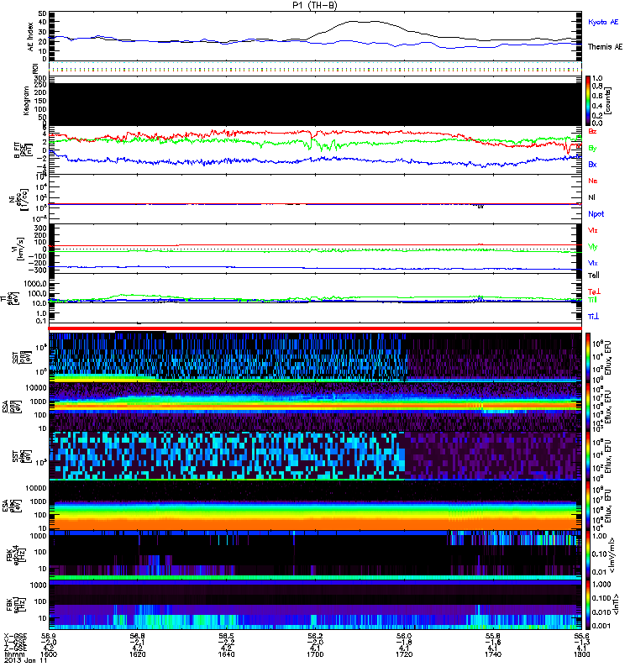Click the green Ti∥ legend label
Viewport: 630px width, 672px height.
[x=592, y=300]
